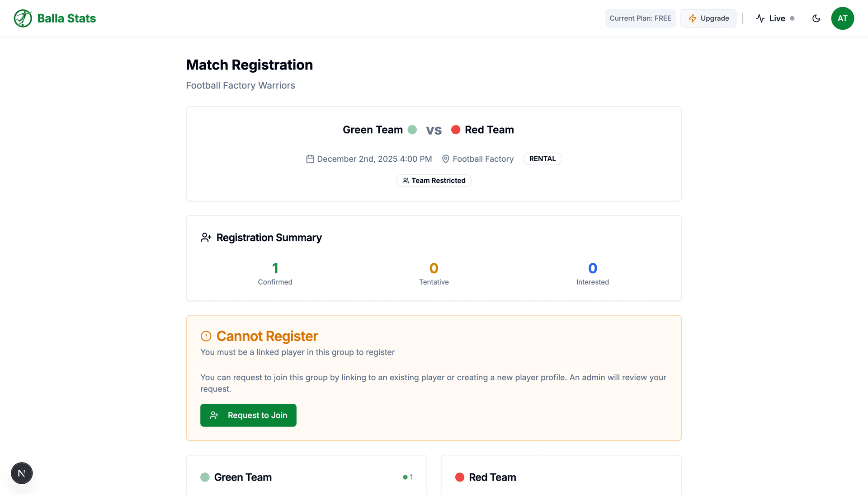Click the player count indicator on Green Team card

408,477
